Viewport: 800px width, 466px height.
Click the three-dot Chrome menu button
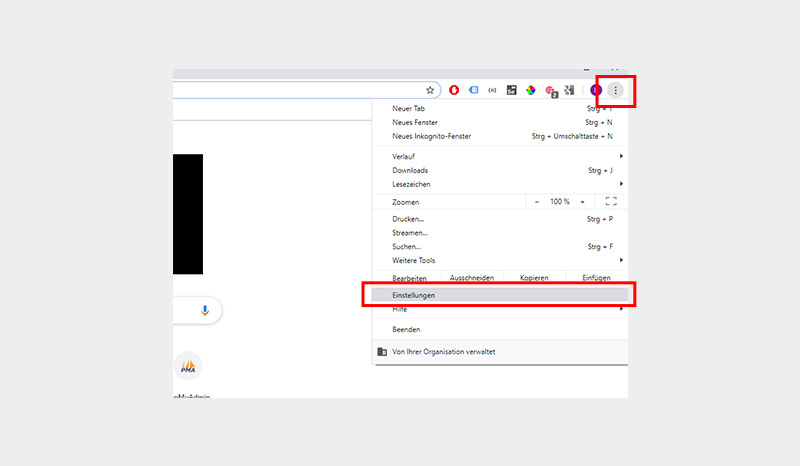[x=616, y=91]
